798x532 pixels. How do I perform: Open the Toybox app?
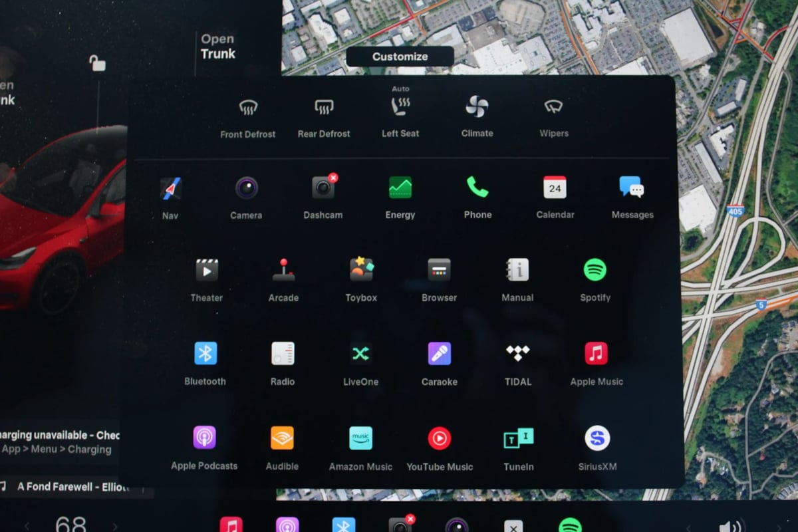click(x=361, y=271)
